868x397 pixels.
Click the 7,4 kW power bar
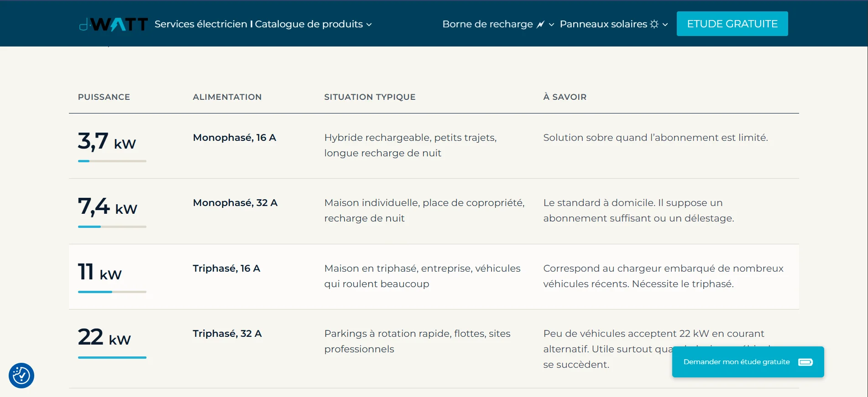coord(112,227)
